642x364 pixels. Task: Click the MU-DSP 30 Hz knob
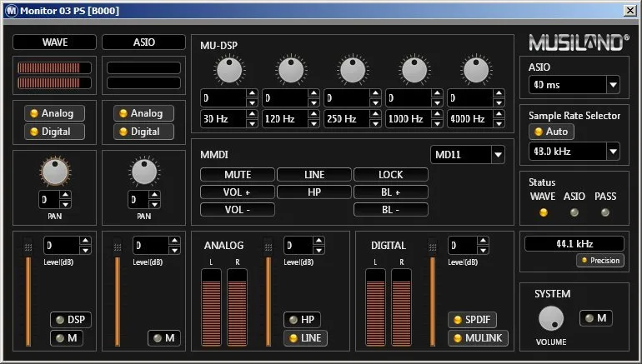point(229,70)
